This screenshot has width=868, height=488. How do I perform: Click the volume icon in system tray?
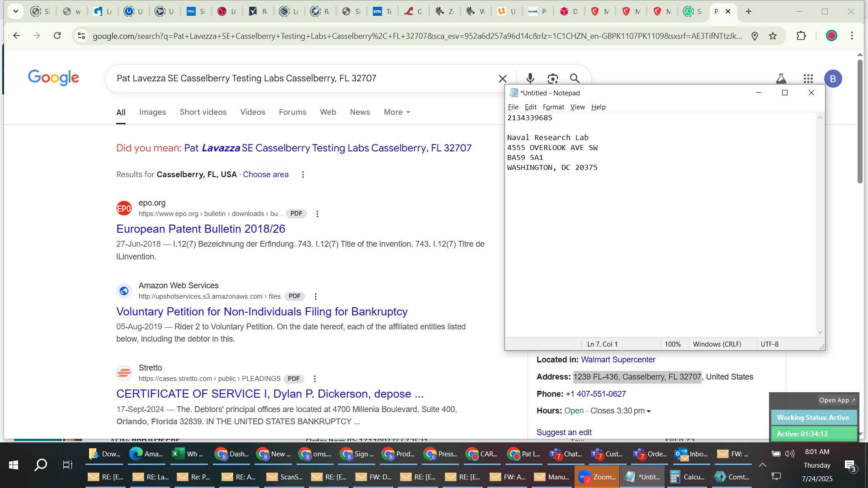tap(790, 454)
